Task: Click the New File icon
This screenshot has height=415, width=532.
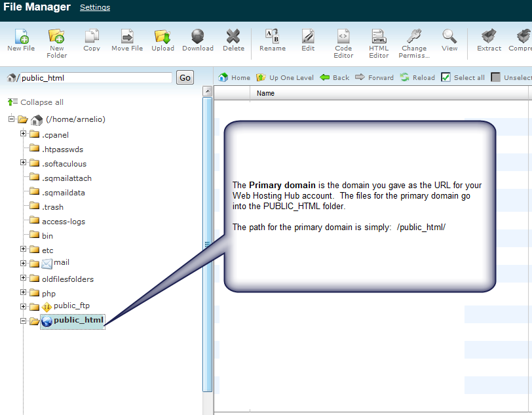Action: tap(21, 37)
